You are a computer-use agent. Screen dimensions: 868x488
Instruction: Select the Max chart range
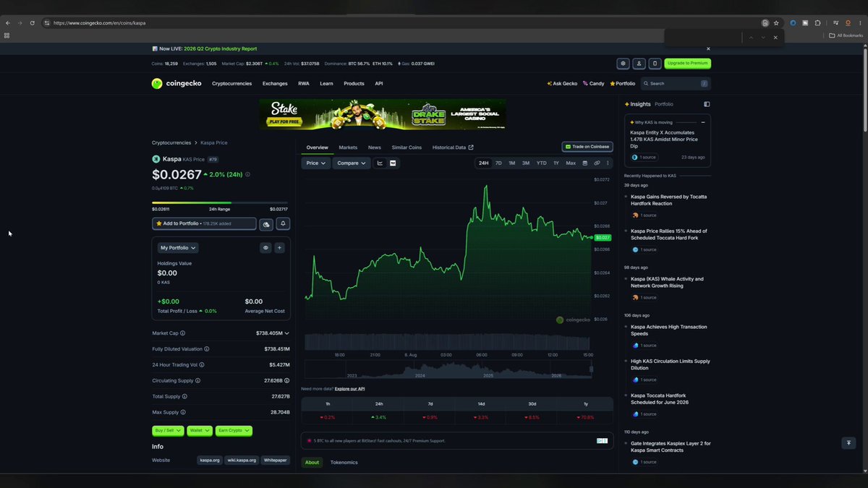pyautogui.click(x=571, y=163)
